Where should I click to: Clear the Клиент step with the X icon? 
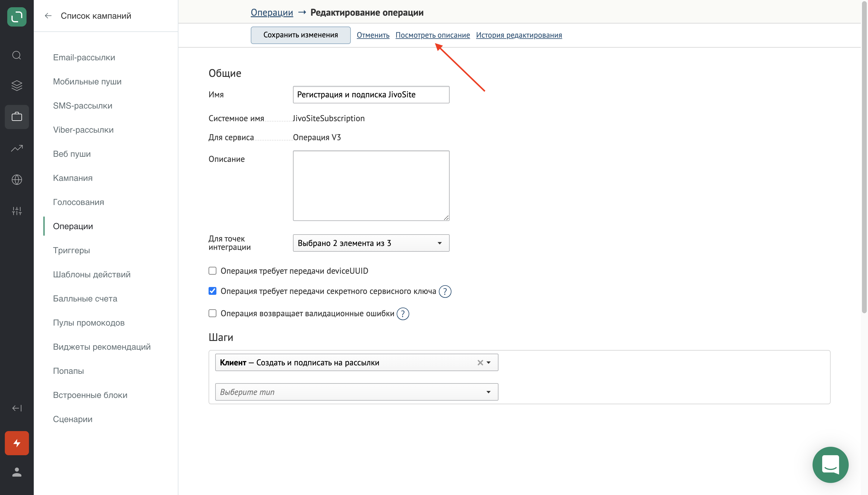pyautogui.click(x=480, y=362)
